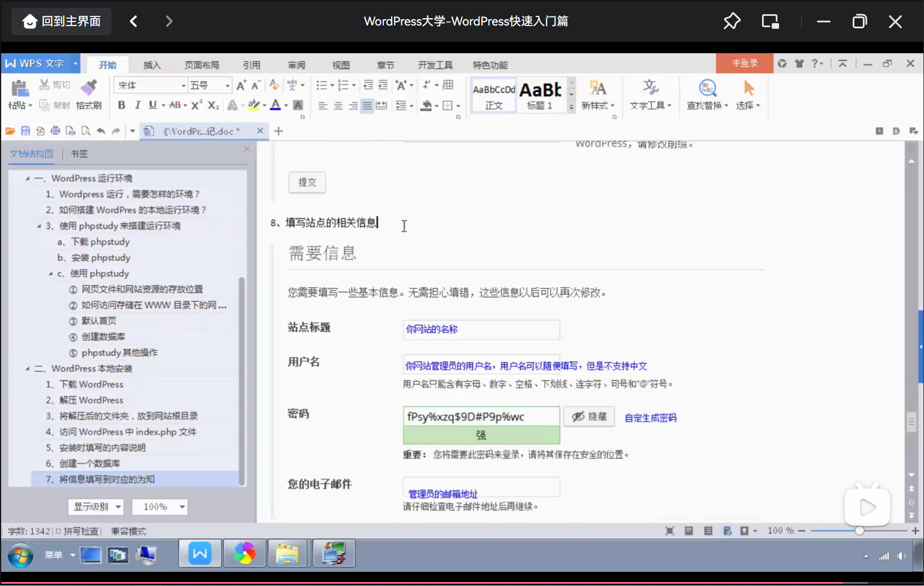Increase font size with A+ icon
Viewport: 924px width, 586px height.
241,85
